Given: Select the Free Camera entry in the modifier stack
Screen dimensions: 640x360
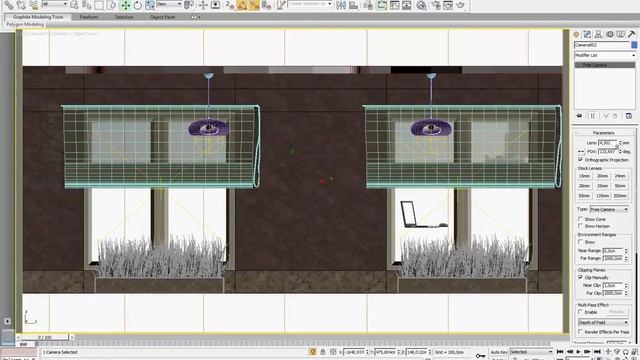Looking at the screenshot, I should [x=605, y=65].
